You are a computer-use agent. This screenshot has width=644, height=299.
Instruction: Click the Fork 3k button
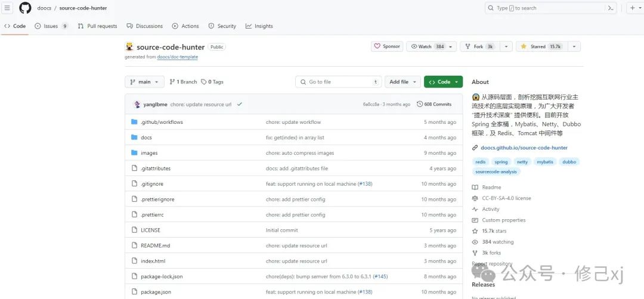click(x=479, y=47)
